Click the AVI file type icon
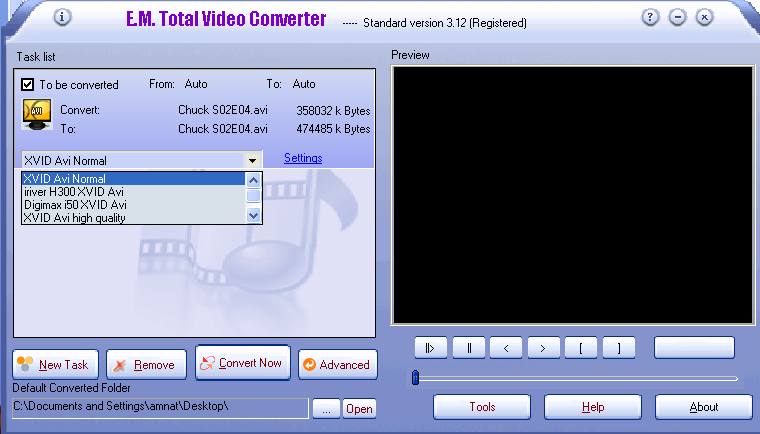The image size is (760, 434). tap(37, 114)
